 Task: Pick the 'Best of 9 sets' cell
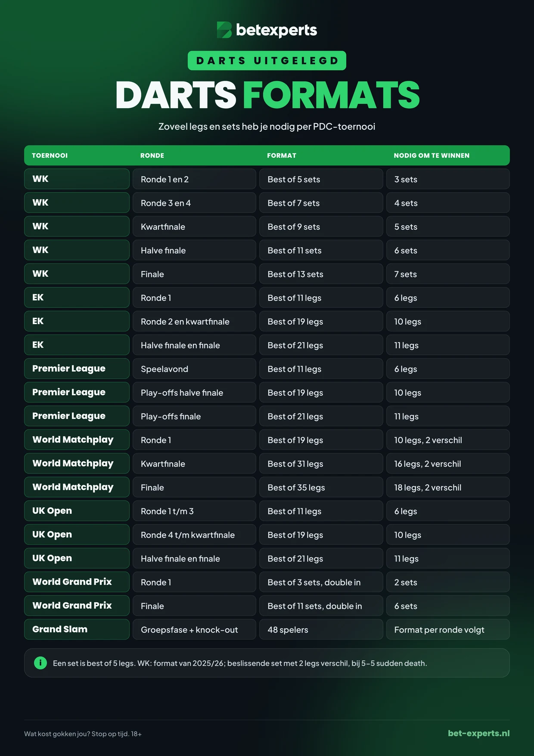coord(321,226)
